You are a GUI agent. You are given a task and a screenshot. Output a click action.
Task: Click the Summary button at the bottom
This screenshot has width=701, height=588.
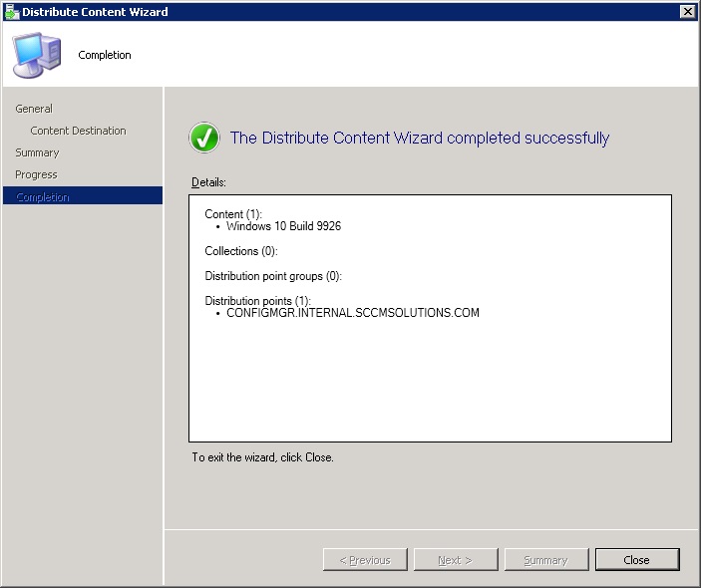click(x=545, y=560)
